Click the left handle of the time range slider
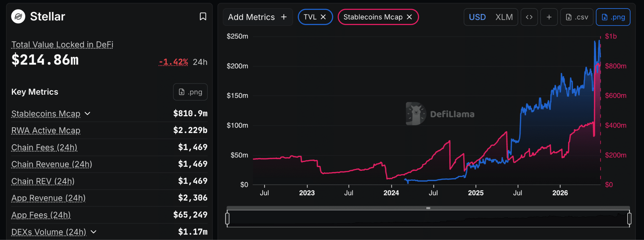644x240 pixels. [x=227, y=218]
